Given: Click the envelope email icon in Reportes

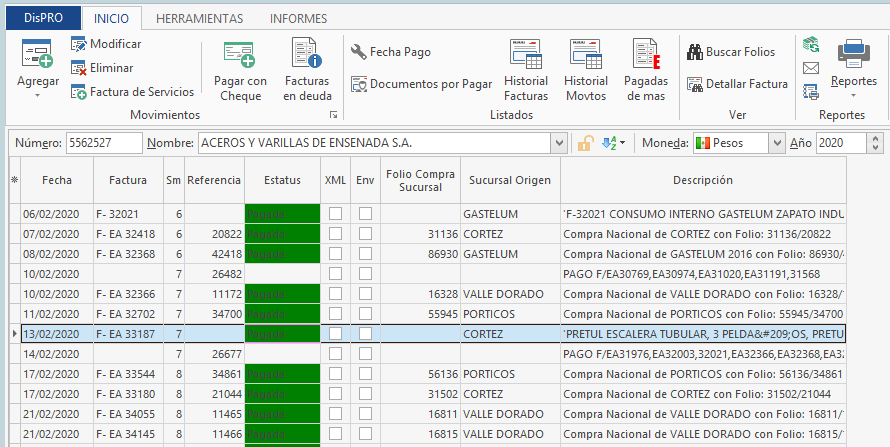Looking at the screenshot, I should (x=811, y=69).
